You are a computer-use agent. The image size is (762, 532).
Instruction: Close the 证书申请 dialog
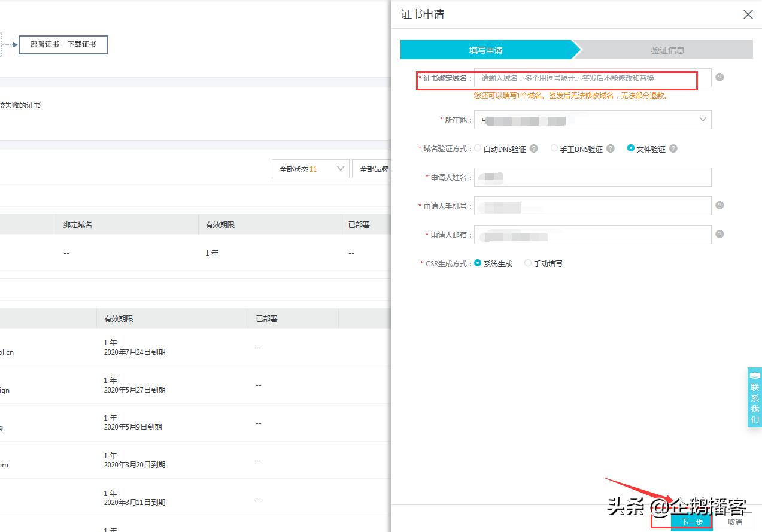(748, 14)
